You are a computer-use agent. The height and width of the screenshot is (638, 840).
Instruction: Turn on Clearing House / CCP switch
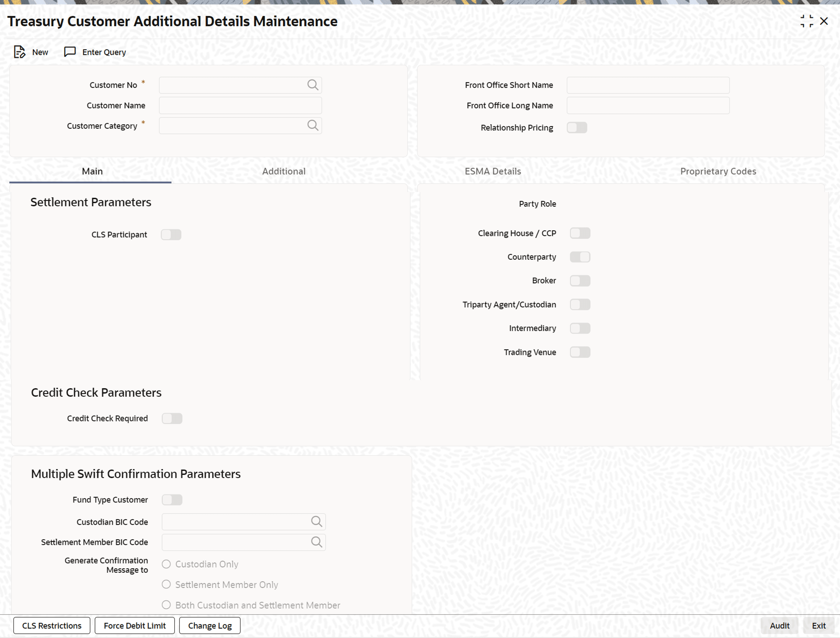(580, 233)
